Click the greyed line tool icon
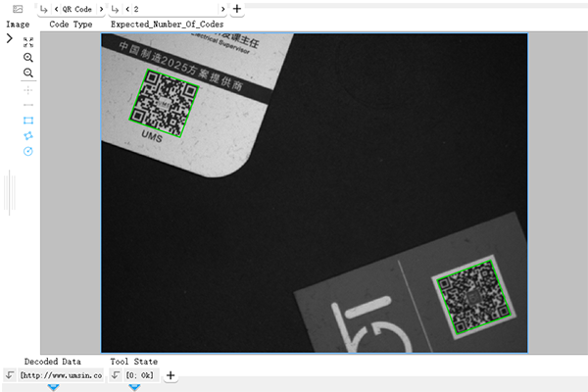 (x=28, y=105)
